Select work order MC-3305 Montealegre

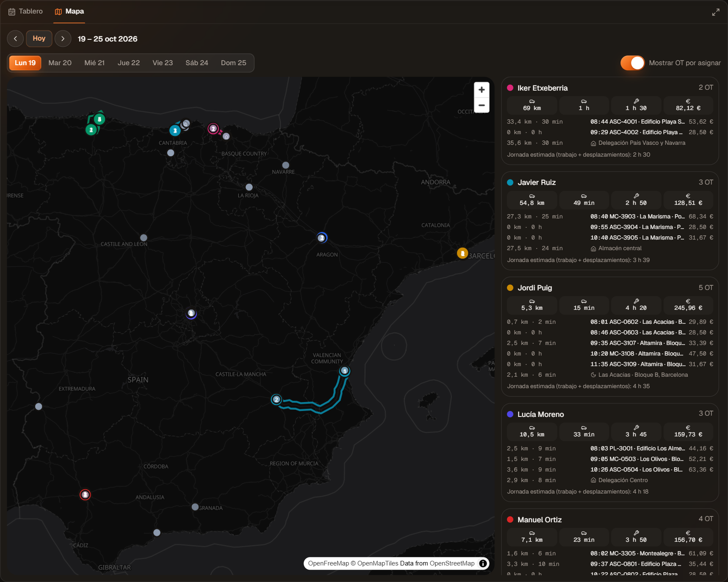pos(610,554)
